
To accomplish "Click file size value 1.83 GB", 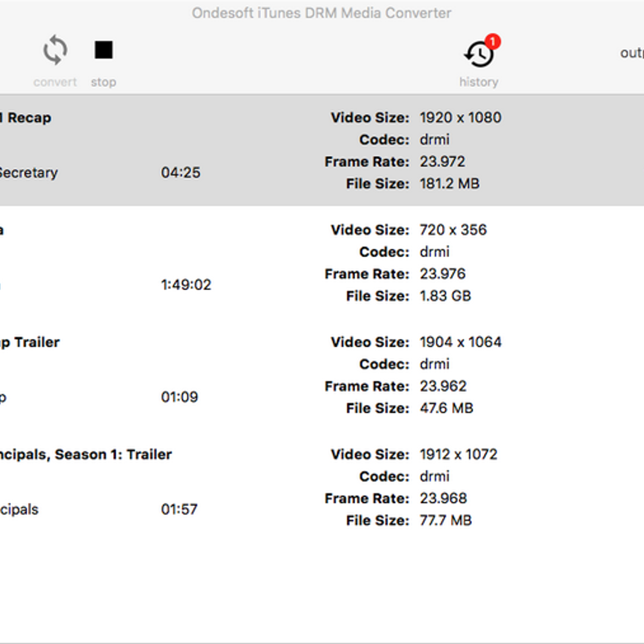I will tap(445, 296).
